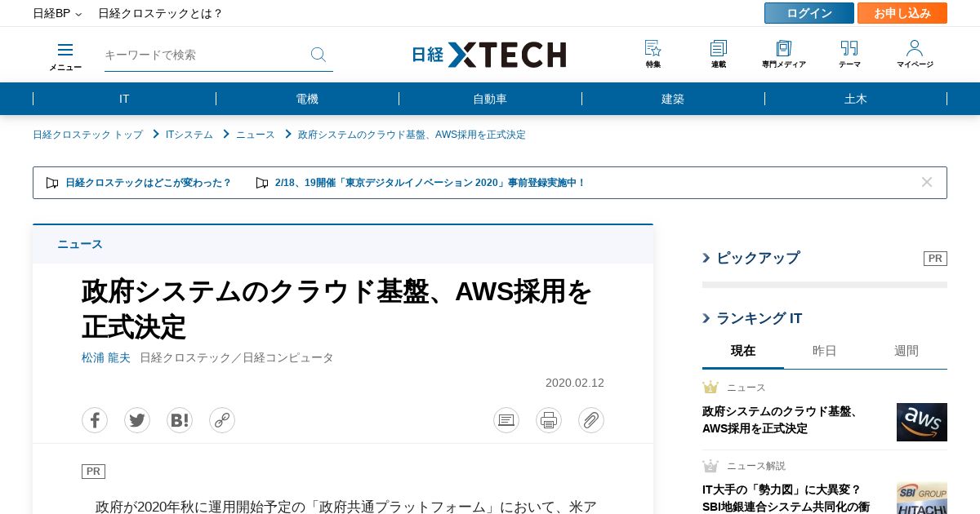
Task: Click the article headline text
Action: (x=336, y=308)
